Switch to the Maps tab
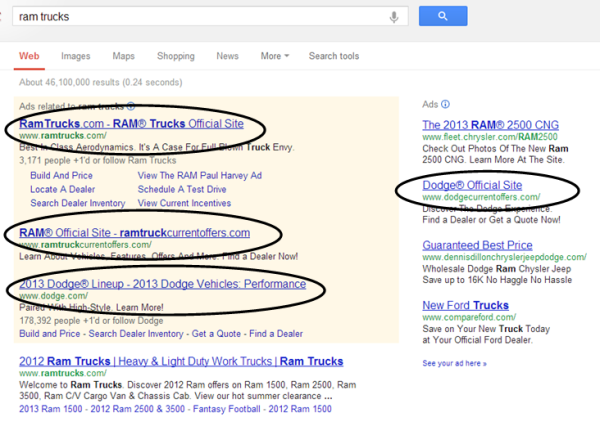 point(123,56)
